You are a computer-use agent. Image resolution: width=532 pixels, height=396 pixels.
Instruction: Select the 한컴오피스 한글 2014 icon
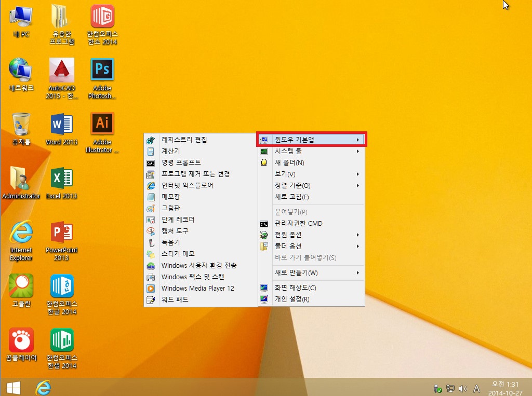pyautogui.click(x=61, y=294)
